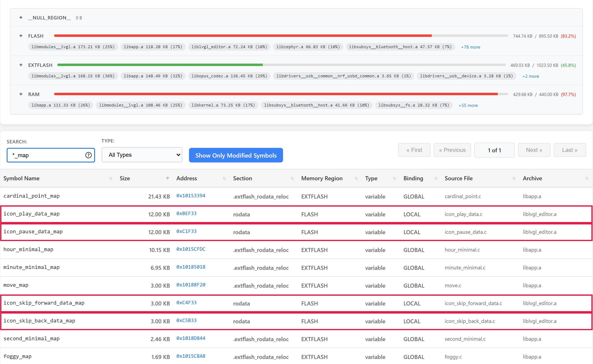The height and width of the screenshot is (364, 593).
Task: Open address 0x10153394 link
Action: (x=191, y=195)
